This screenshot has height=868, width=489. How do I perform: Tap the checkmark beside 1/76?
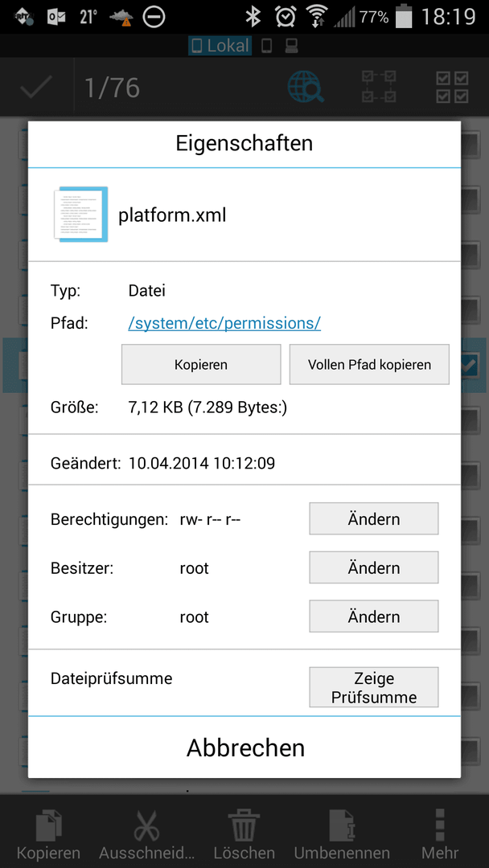pyautogui.click(x=36, y=87)
